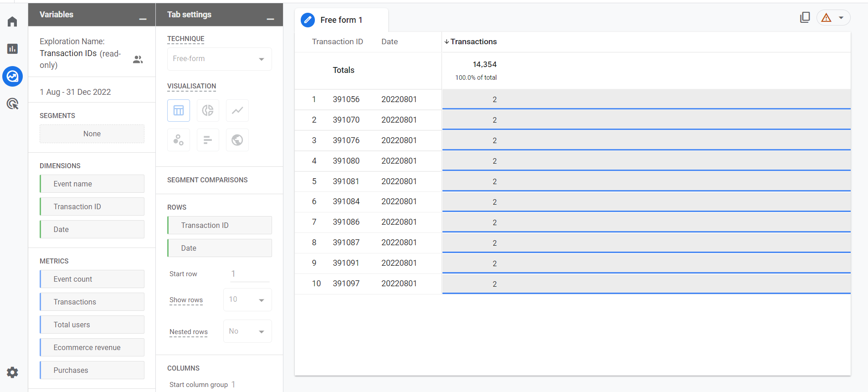Open the Technique Free-form dropdown

point(219,59)
